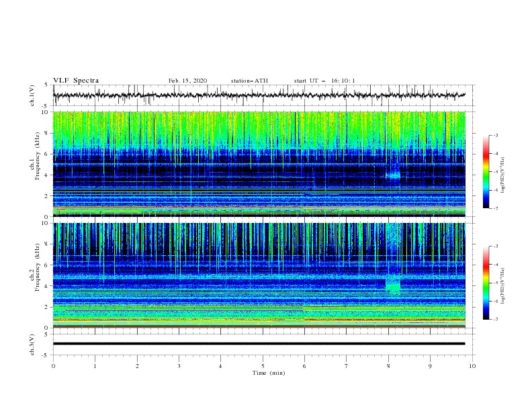Click ch.1 frequency axis tick "2"
This screenshot has height=411, width=532.
pos(47,195)
